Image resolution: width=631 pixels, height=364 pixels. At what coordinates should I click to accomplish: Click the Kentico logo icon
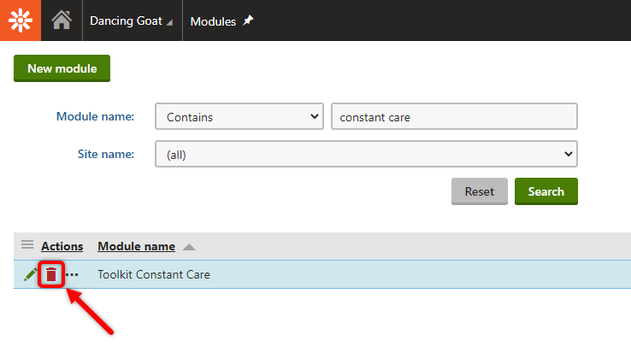point(21,21)
